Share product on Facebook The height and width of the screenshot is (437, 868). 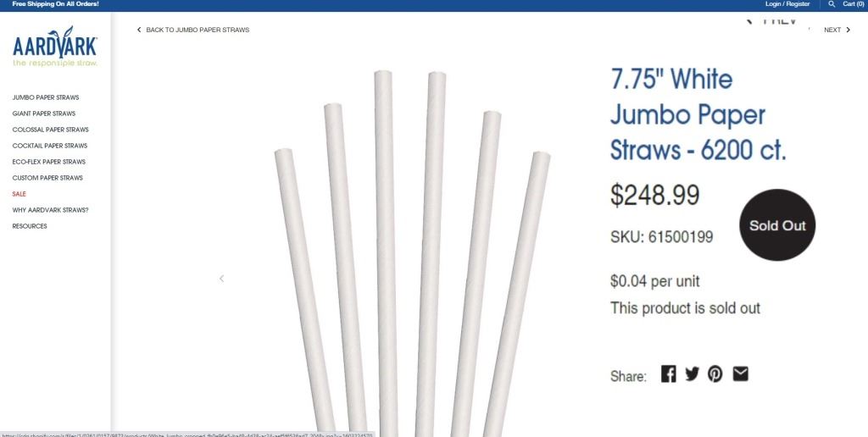click(668, 373)
